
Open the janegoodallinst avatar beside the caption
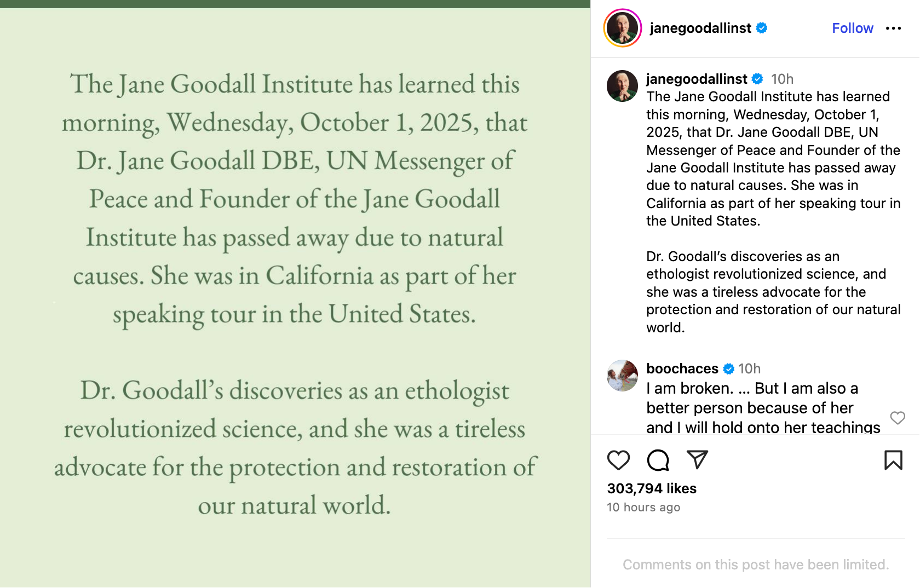(x=622, y=86)
